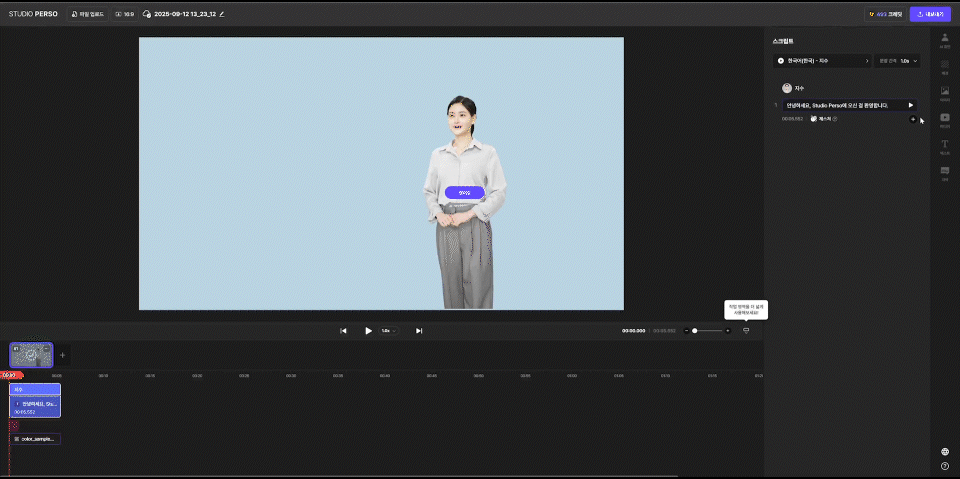Add a new script line with plus
This screenshot has height=479, width=960.
[912, 119]
